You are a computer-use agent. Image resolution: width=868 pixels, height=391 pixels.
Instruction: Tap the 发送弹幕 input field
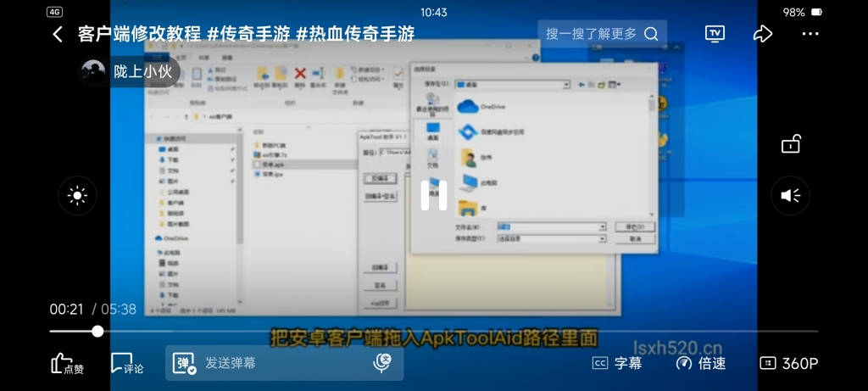tap(285, 363)
